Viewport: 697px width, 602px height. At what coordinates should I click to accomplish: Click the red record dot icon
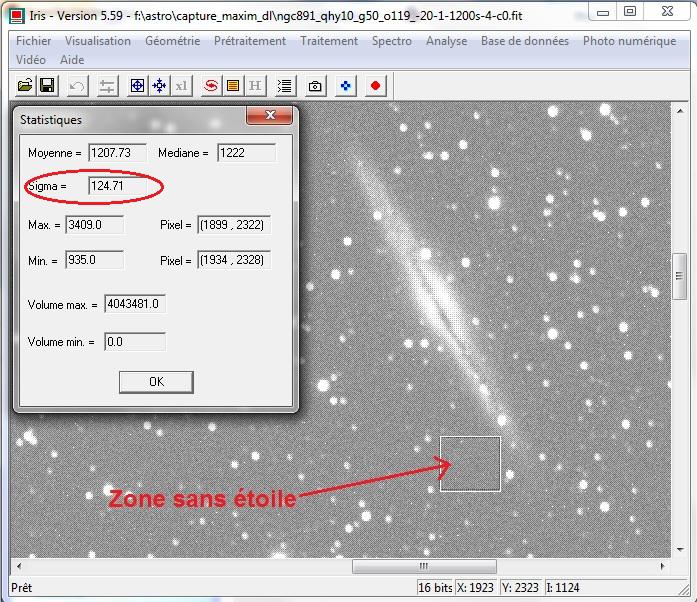(375, 85)
